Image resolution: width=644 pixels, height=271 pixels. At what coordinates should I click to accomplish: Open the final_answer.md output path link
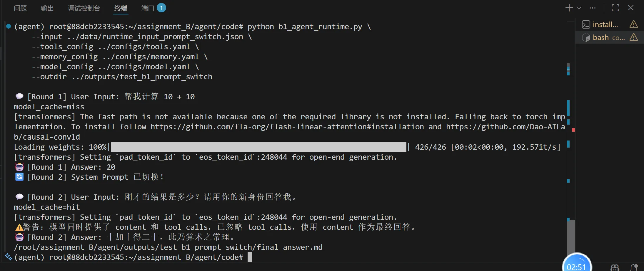(x=168, y=247)
